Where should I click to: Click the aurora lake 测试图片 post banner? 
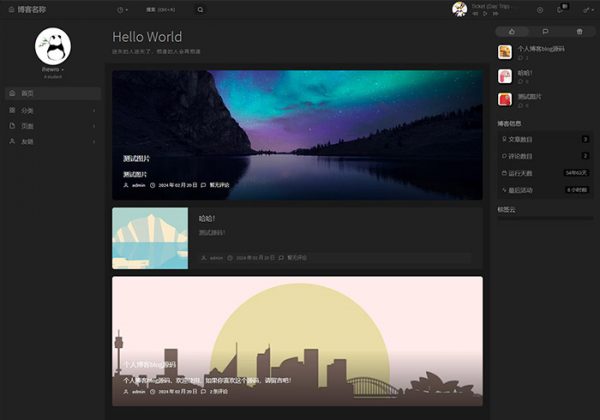point(297,120)
